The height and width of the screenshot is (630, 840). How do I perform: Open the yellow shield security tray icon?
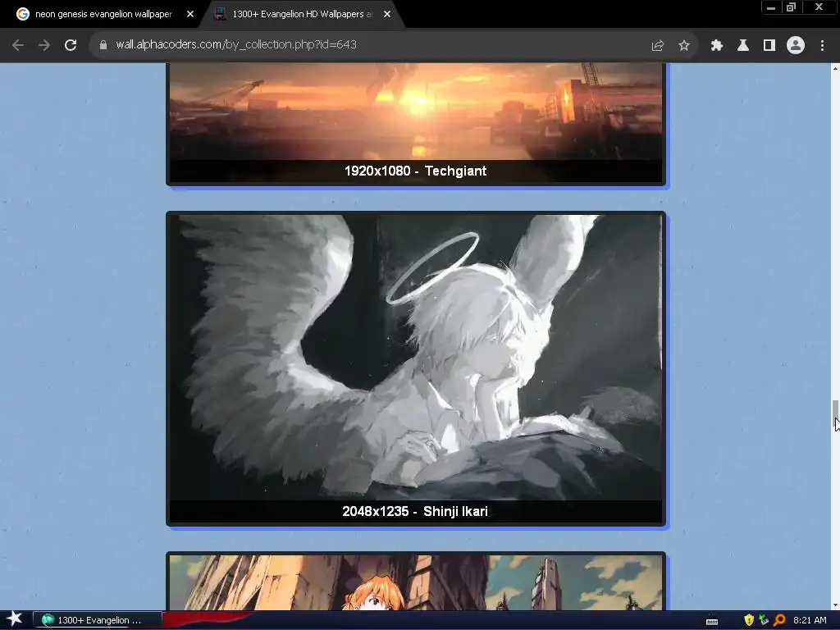748,620
